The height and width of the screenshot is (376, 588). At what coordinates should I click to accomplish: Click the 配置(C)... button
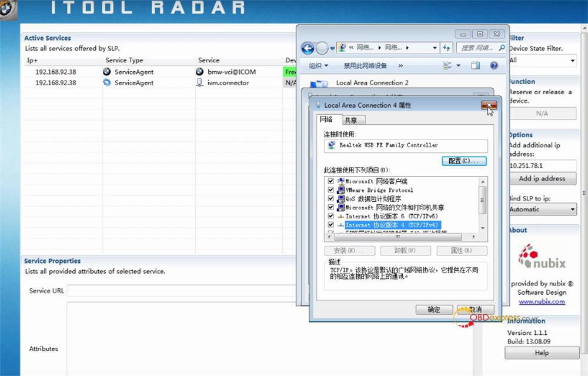(x=465, y=161)
